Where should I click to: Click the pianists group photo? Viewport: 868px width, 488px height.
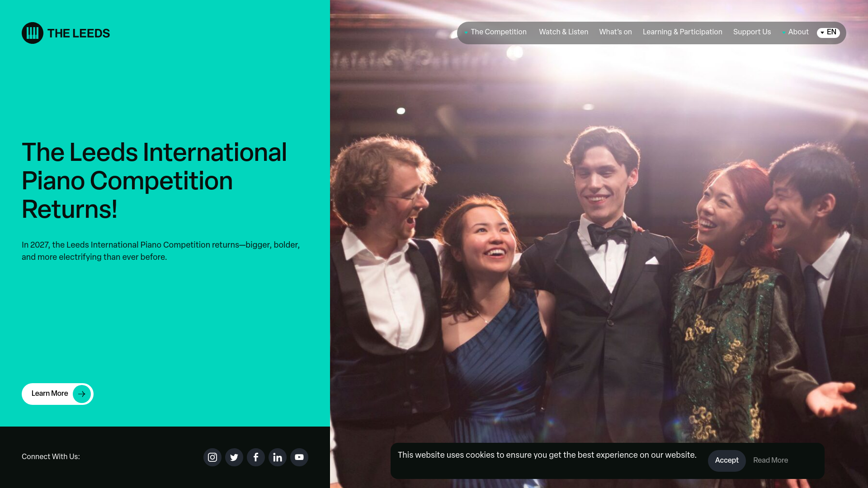coord(599,244)
